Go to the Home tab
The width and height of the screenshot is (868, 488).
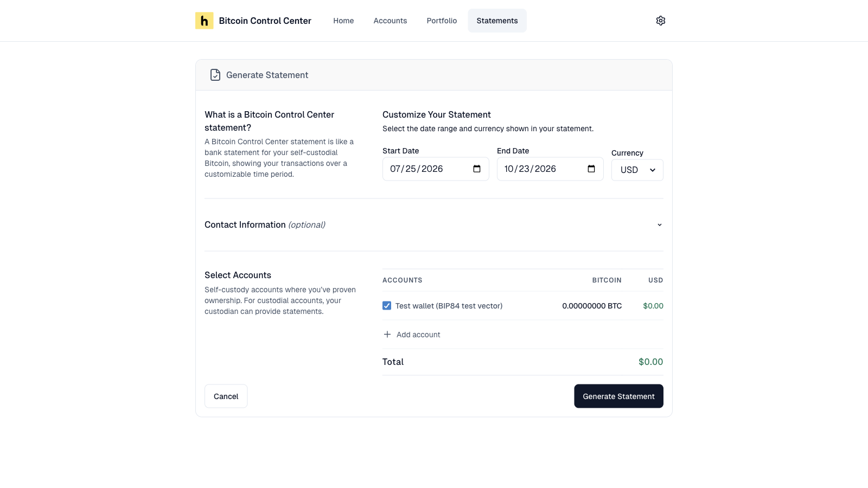(x=343, y=21)
